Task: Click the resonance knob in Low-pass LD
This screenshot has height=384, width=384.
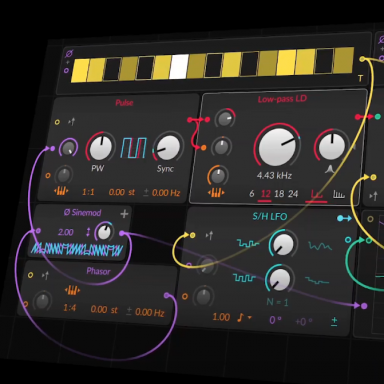Action: 332,146
